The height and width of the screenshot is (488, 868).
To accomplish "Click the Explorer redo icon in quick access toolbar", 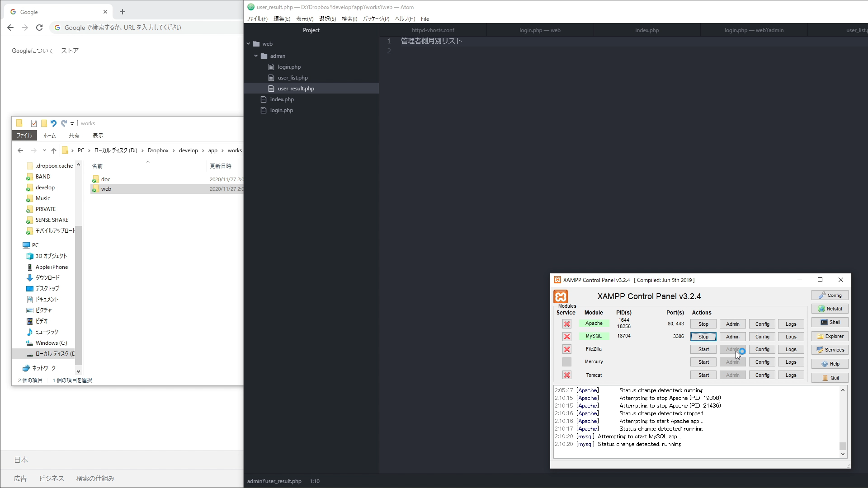I will (64, 123).
